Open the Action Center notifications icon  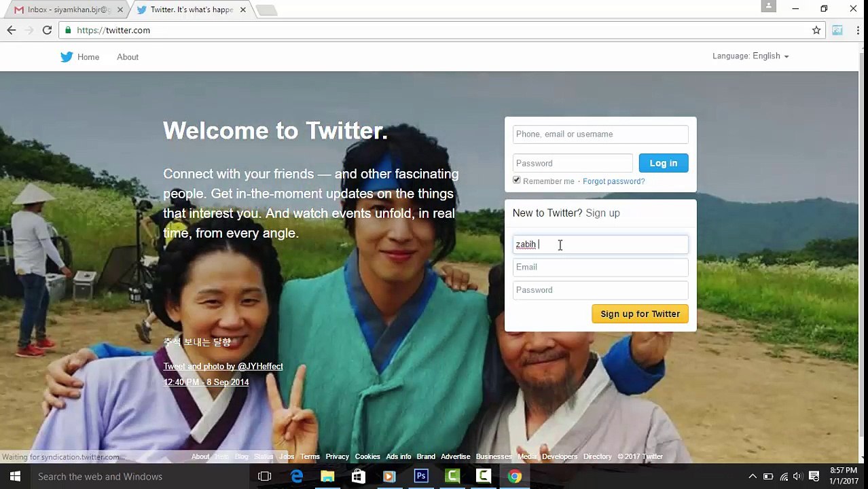pos(814,476)
